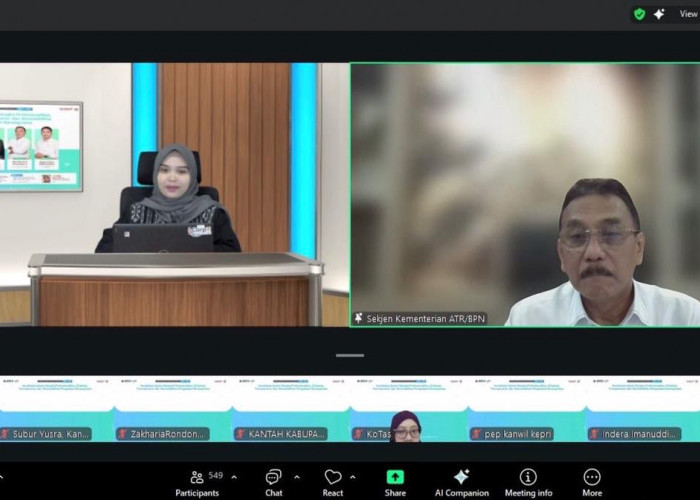This screenshot has width=700, height=500.
Task: Click the 549 participants count
Action: click(x=216, y=475)
